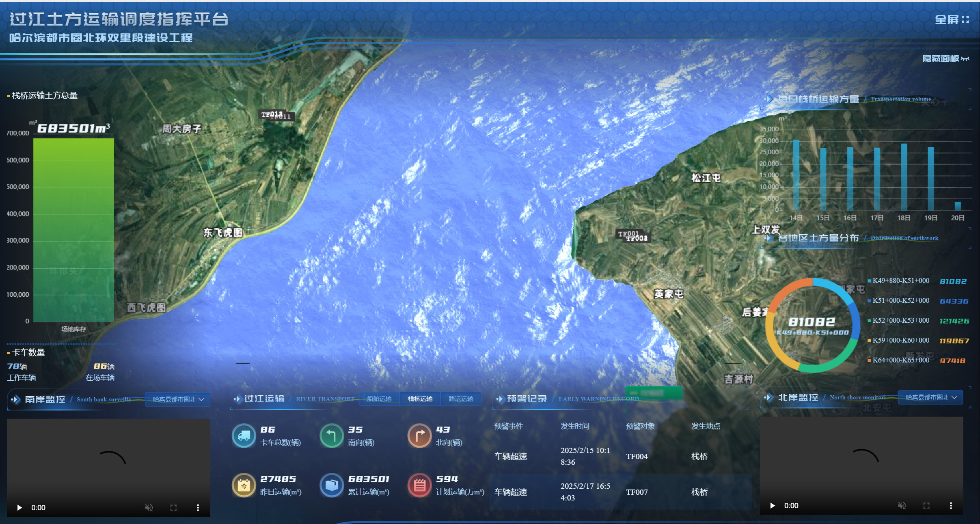Click map label 吉源村
The width and height of the screenshot is (980, 524).
[739, 380]
